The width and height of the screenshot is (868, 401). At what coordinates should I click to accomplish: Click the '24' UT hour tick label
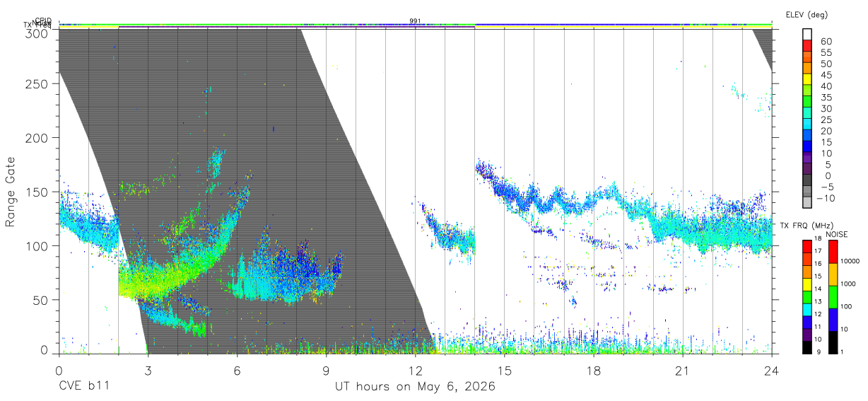pyautogui.click(x=771, y=371)
